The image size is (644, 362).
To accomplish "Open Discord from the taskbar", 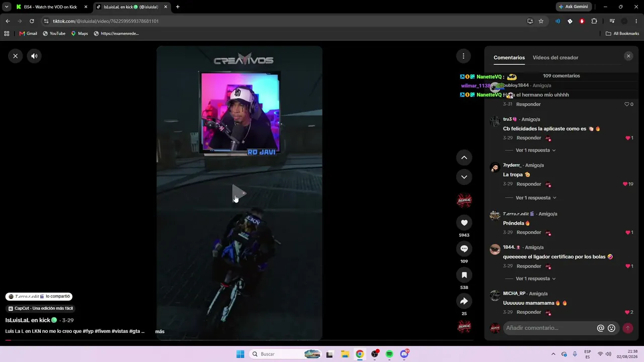I will (404, 354).
